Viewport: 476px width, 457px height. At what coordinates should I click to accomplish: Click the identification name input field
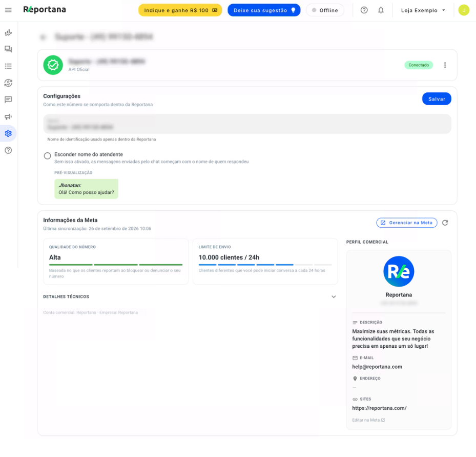(x=247, y=124)
